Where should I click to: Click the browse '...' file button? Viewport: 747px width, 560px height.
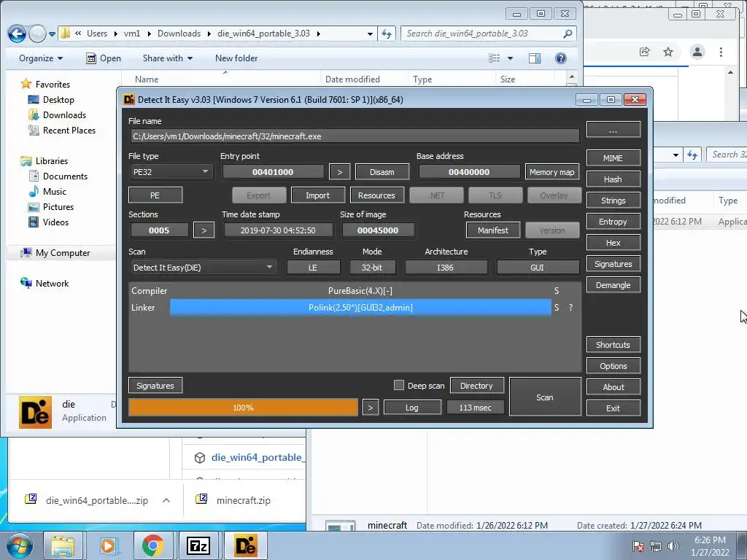pyautogui.click(x=613, y=130)
